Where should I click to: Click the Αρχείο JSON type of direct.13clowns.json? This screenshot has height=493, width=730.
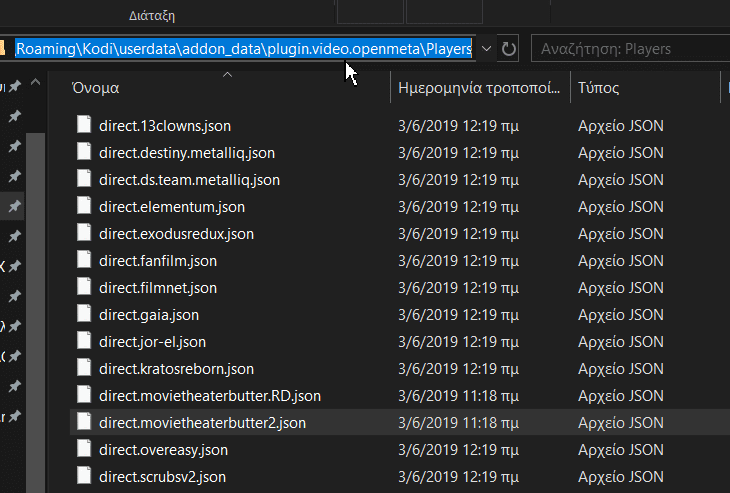(621, 126)
